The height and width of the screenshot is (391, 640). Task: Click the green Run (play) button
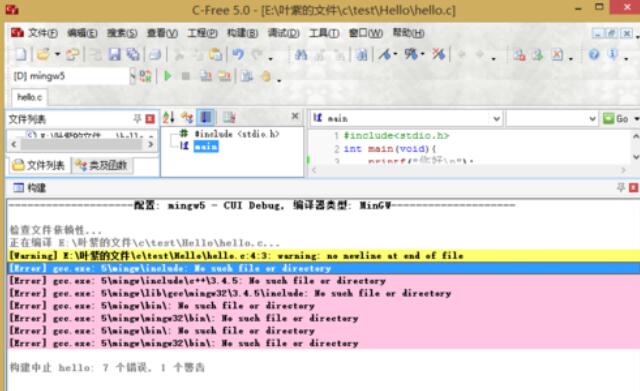pyautogui.click(x=167, y=76)
